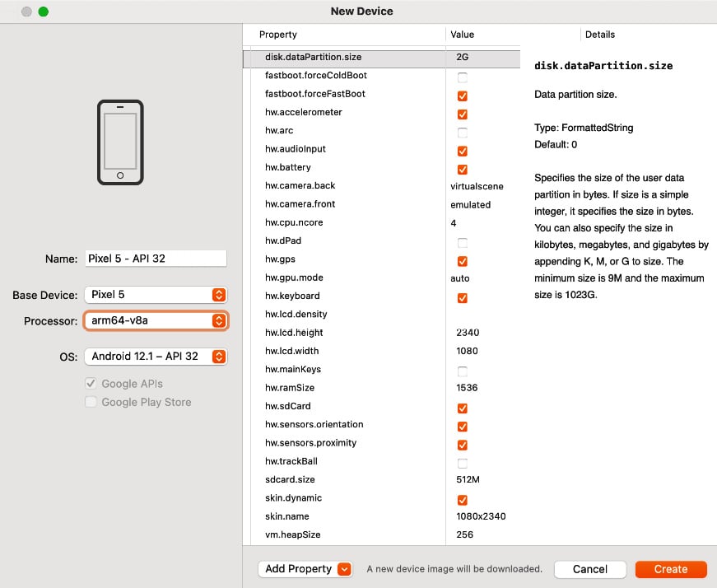
Task: Click the Details column header
Action: tap(600, 35)
